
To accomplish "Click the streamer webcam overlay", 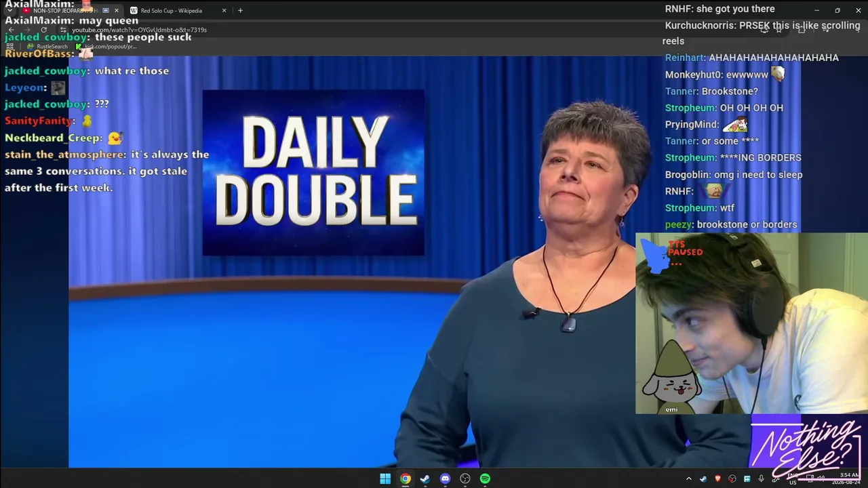I will [751, 323].
